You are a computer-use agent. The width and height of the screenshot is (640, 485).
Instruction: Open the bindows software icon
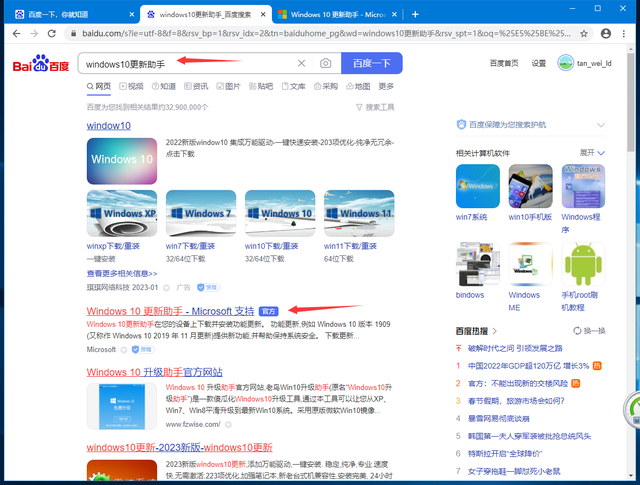click(478, 264)
